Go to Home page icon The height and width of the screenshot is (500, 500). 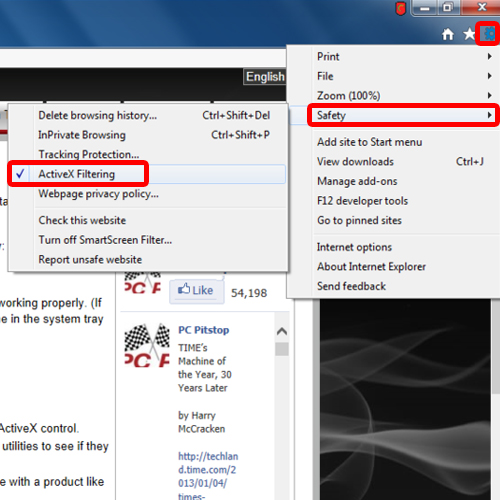[x=448, y=34]
